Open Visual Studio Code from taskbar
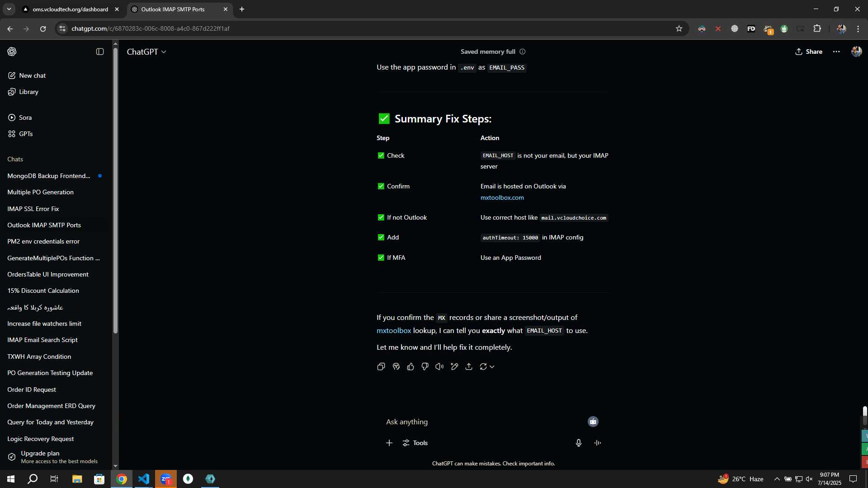Screen dimensions: 868x488 144,479
